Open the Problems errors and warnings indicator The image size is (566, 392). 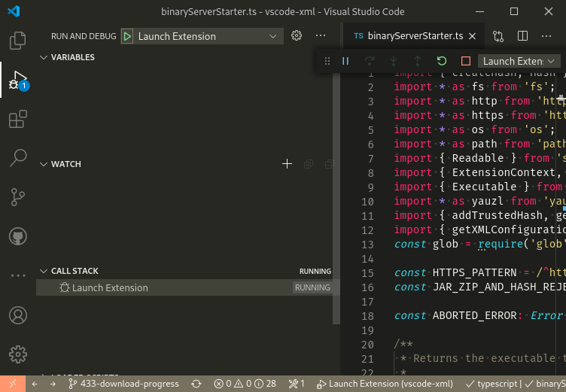pos(245,384)
